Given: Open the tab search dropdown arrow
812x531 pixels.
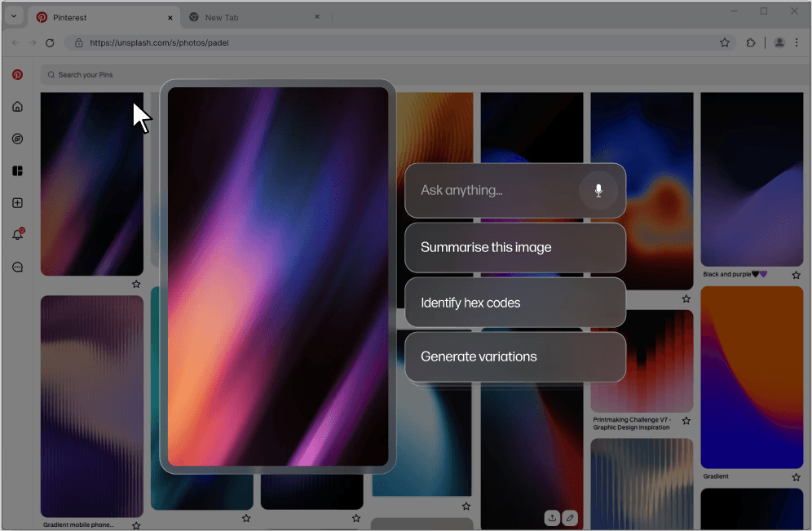Looking at the screenshot, I should (14, 16).
